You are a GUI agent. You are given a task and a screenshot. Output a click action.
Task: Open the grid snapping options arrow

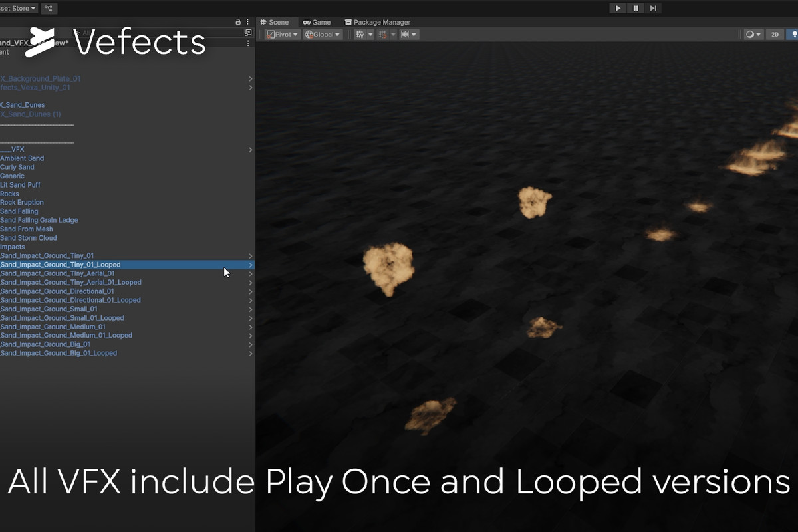(393, 34)
